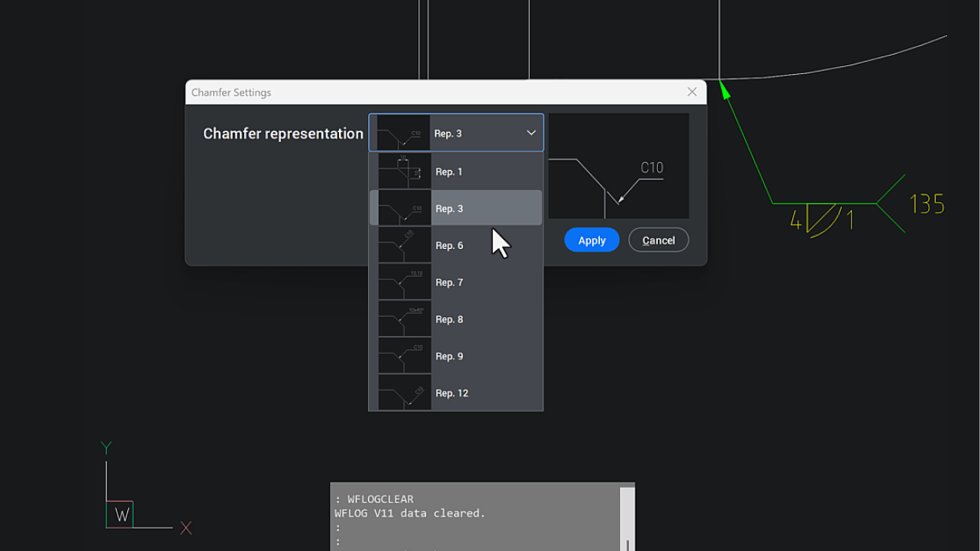Select Rep. 9 chamfer style
Screen dimensions: 980x551
coord(456,356)
